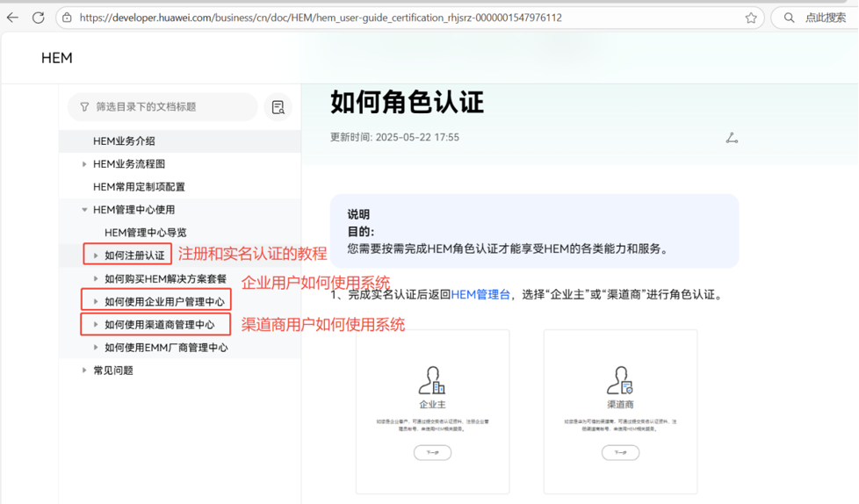This screenshot has width=859, height=504.
Task: Open HEM常用定制项配置 page
Action: (139, 187)
